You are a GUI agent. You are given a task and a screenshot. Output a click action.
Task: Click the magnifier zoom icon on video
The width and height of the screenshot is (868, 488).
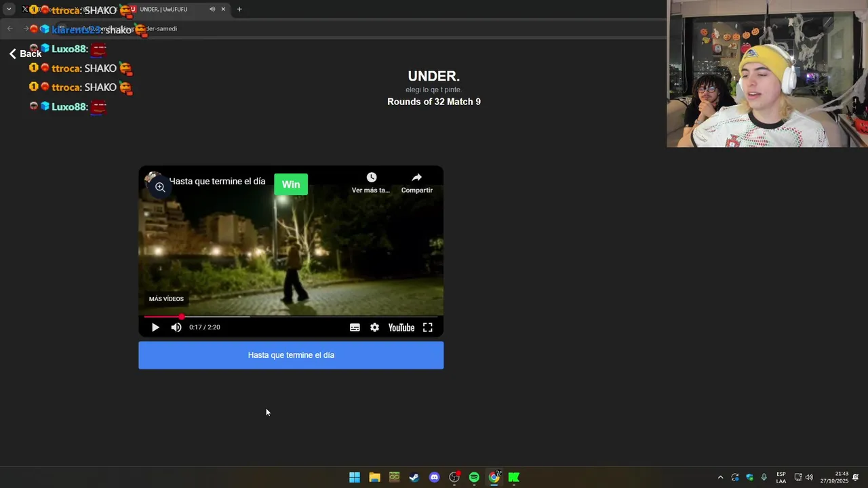[x=160, y=187]
